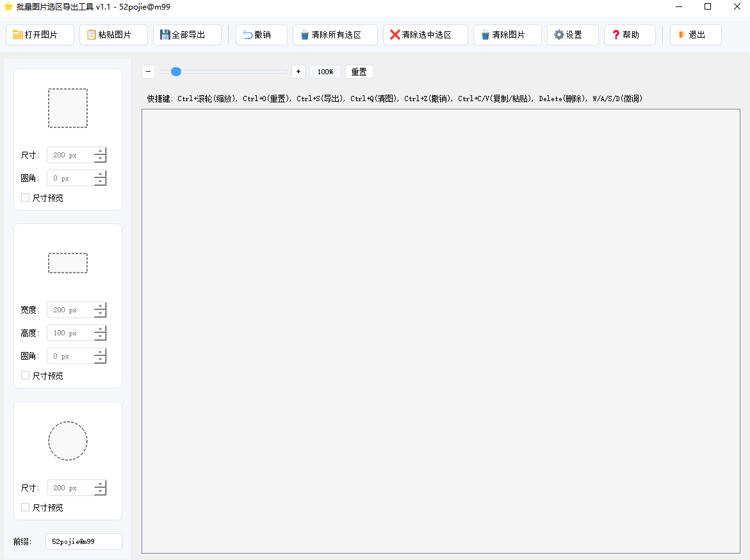750x560 pixels.
Task: Click the 重置 zoom reset button
Action: pos(359,72)
